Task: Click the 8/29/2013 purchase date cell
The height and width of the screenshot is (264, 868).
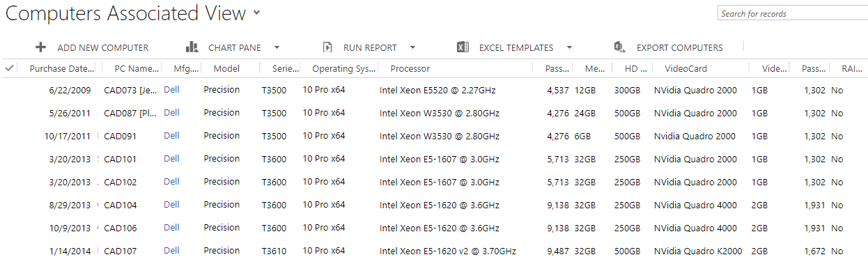Action: (70, 205)
